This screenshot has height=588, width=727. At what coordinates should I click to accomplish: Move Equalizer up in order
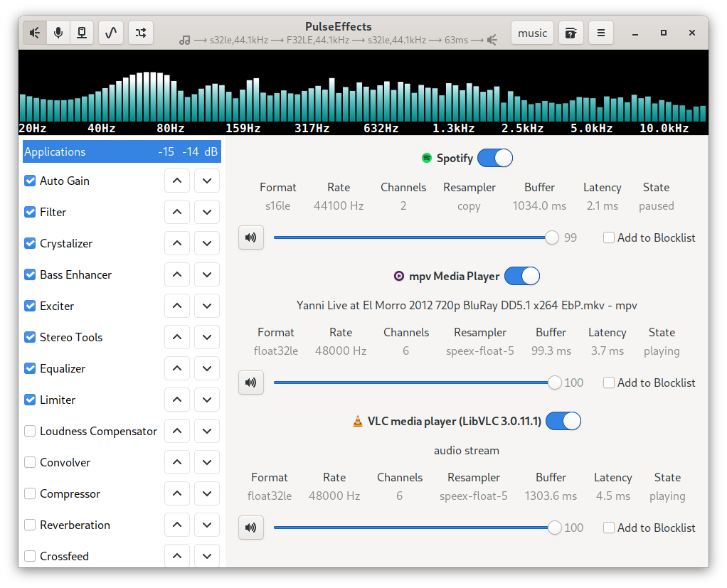pos(177,368)
